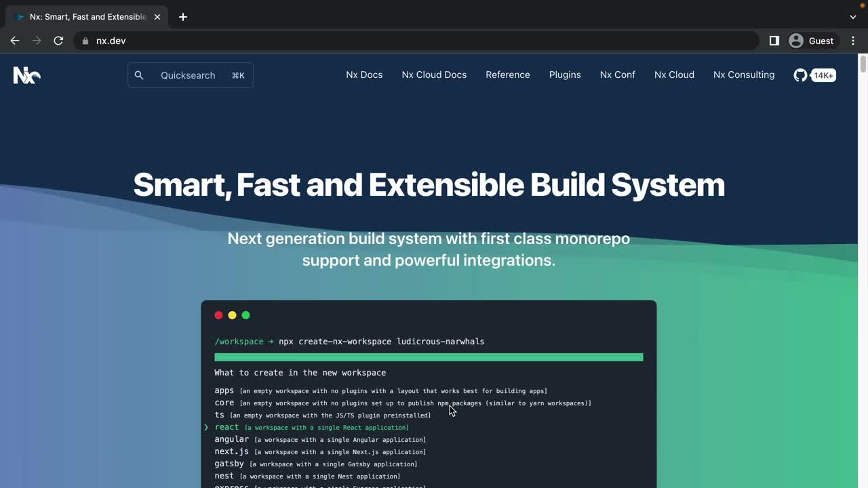868x488 pixels.
Task: Open the browser three-dot menu
Action: pos(853,41)
